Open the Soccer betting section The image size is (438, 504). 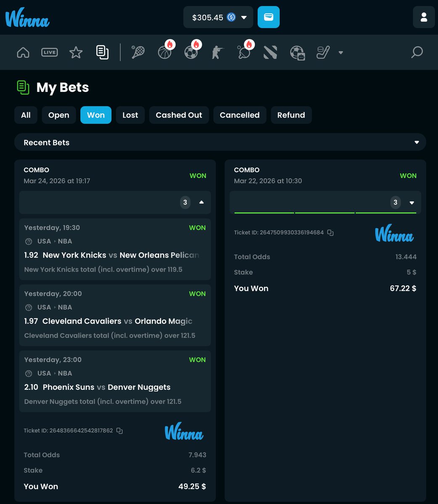point(191,52)
